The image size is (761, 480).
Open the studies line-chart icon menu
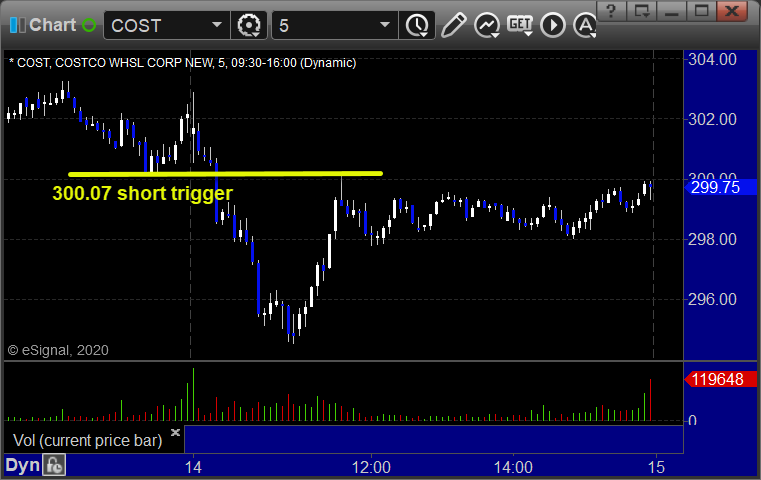tap(487, 25)
